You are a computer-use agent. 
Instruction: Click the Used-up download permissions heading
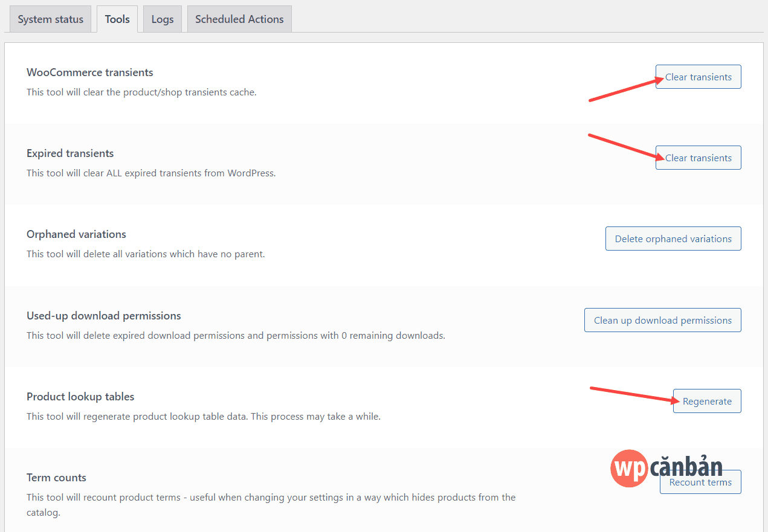pyautogui.click(x=103, y=315)
